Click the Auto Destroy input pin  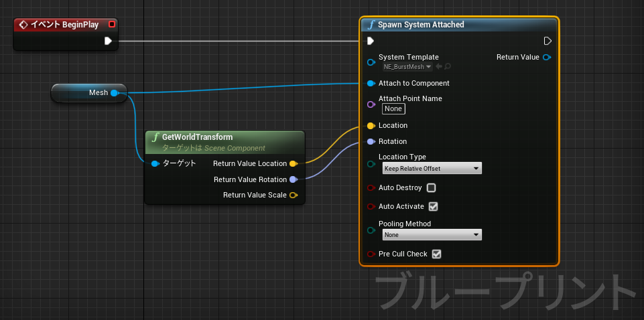(x=371, y=188)
